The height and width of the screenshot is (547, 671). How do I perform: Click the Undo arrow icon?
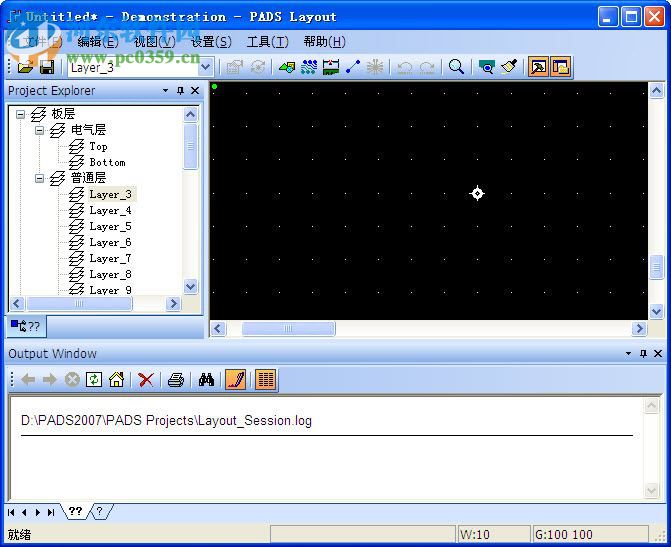pyautogui.click(x=404, y=67)
